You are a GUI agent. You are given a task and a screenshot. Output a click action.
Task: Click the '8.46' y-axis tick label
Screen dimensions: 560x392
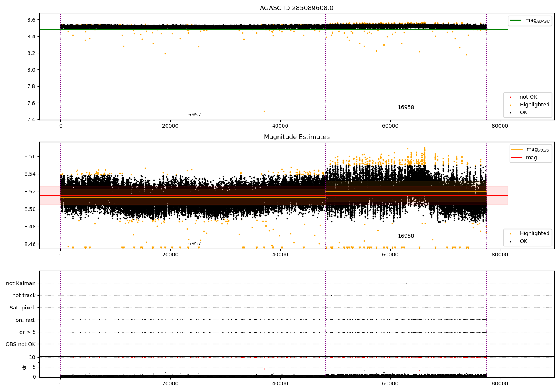[x=29, y=244]
